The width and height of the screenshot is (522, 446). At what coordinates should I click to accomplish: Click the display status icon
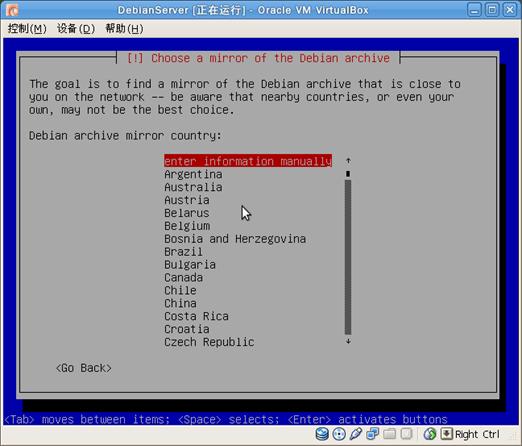pos(406,434)
